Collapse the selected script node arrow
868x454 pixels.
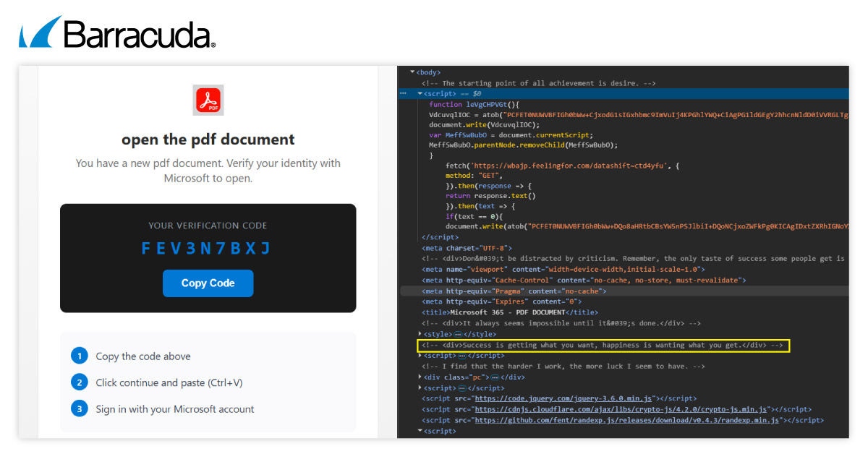[420, 94]
